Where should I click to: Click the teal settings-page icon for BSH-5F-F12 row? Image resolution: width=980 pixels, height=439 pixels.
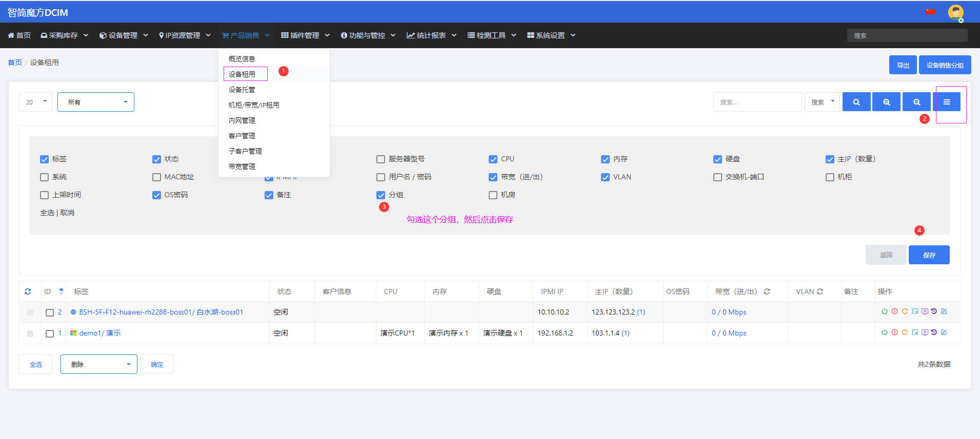coord(915,311)
